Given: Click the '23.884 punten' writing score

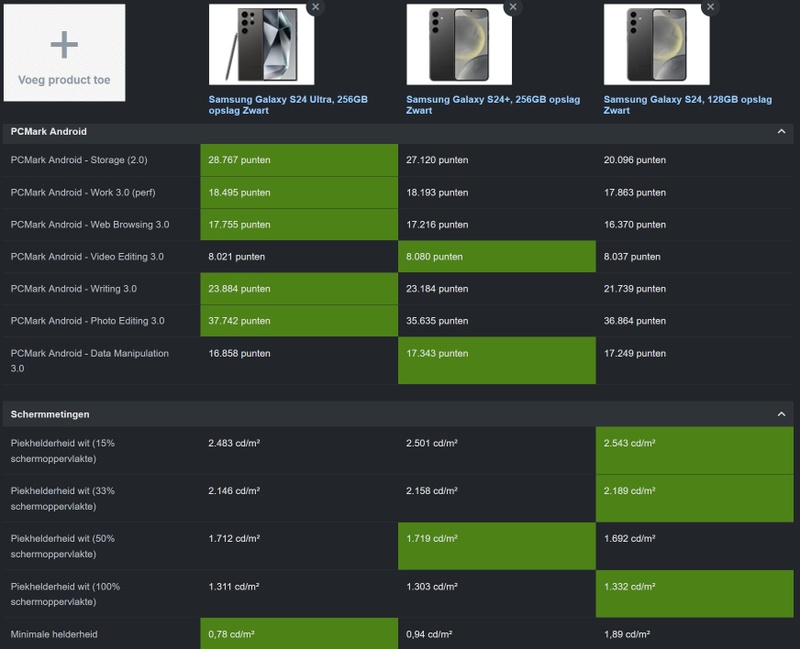Looking at the screenshot, I should point(239,289).
